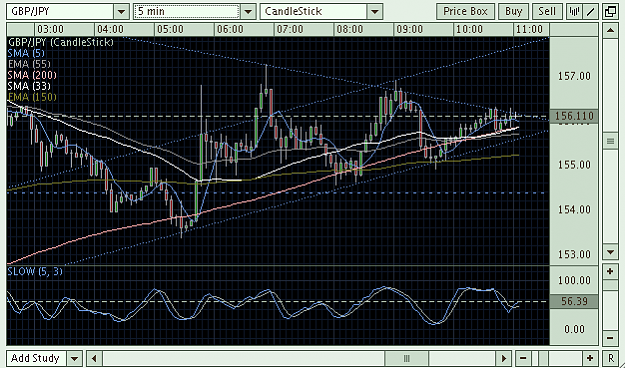
Task: Click the 157.00 price axis label
Action: 574,76
